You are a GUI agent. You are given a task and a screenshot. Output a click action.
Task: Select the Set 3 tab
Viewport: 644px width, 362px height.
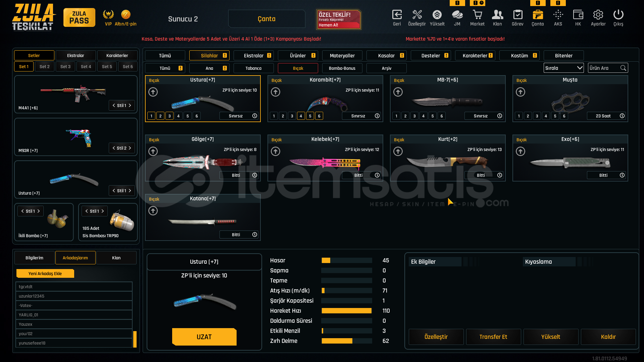65,67
